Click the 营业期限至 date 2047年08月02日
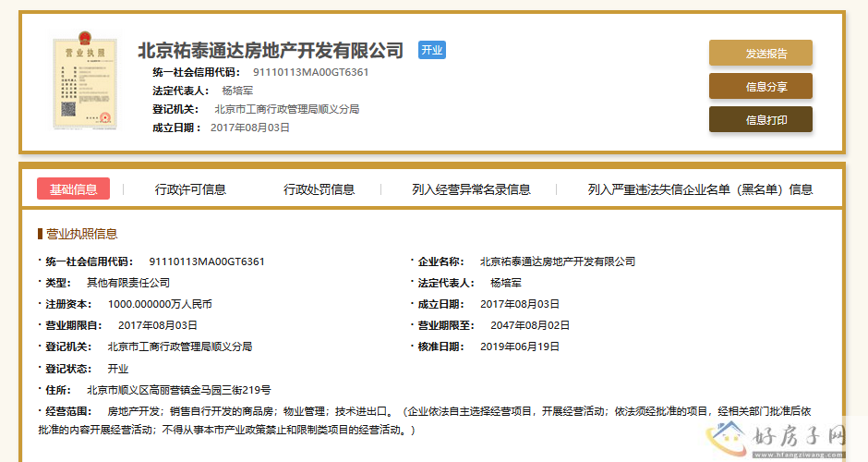The width and height of the screenshot is (868, 462). (x=530, y=325)
